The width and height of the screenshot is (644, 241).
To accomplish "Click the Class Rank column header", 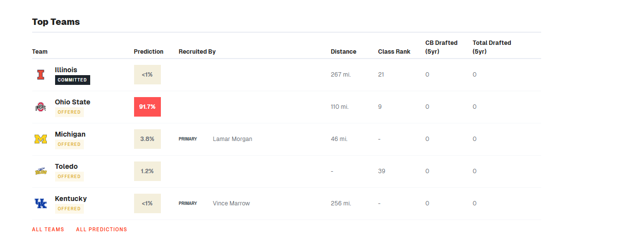I will coord(394,52).
